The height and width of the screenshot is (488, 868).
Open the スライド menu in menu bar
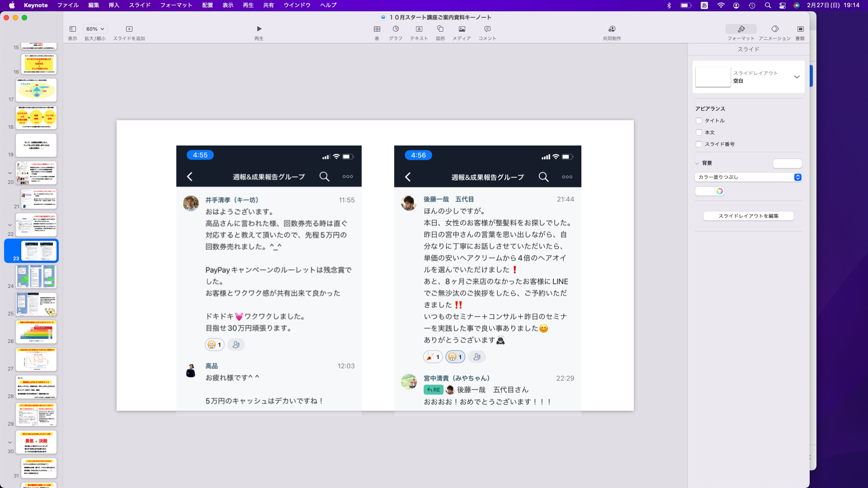[x=140, y=5]
